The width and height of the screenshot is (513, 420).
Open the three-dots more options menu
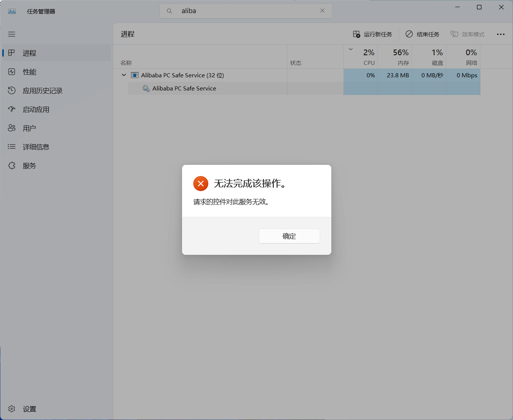pos(501,34)
